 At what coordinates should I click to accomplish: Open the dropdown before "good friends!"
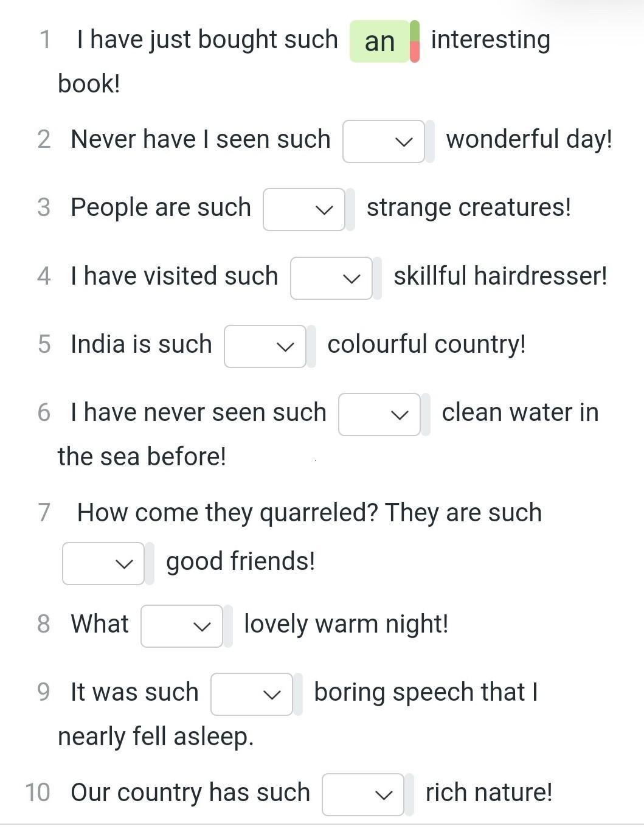pyautogui.click(x=103, y=564)
